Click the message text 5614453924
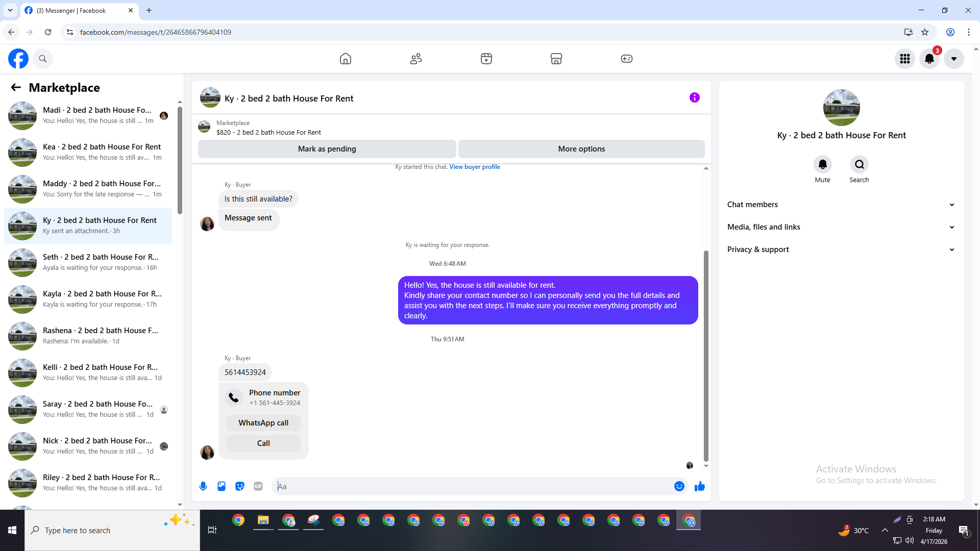Image resolution: width=980 pixels, height=551 pixels. [245, 372]
